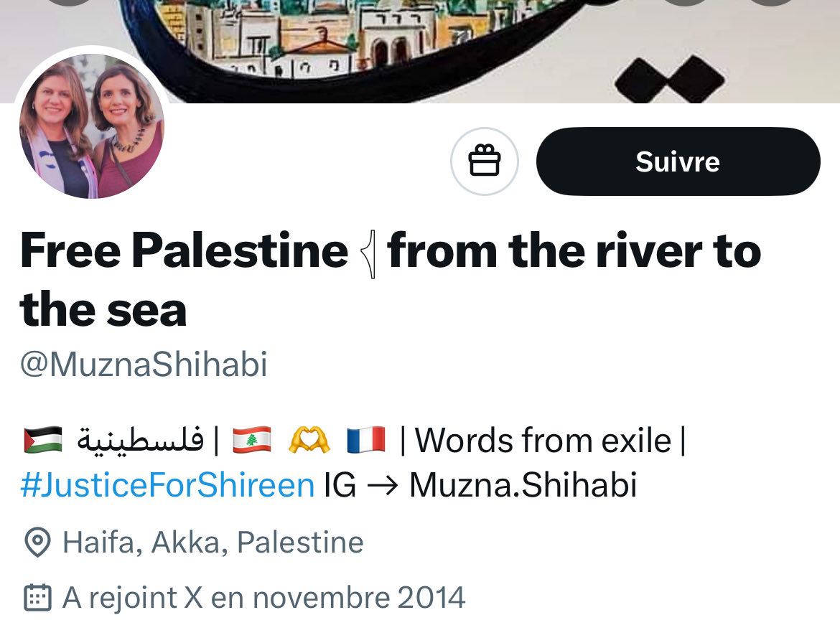Open the #JusticeForShireen hashtag link

coord(167,485)
